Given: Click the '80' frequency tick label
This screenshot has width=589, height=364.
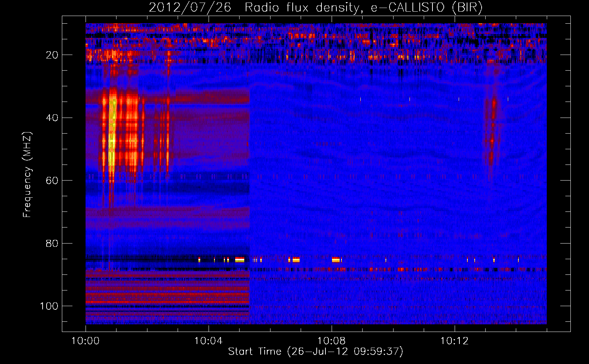Looking at the screenshot, I should [x=52, y=243].
